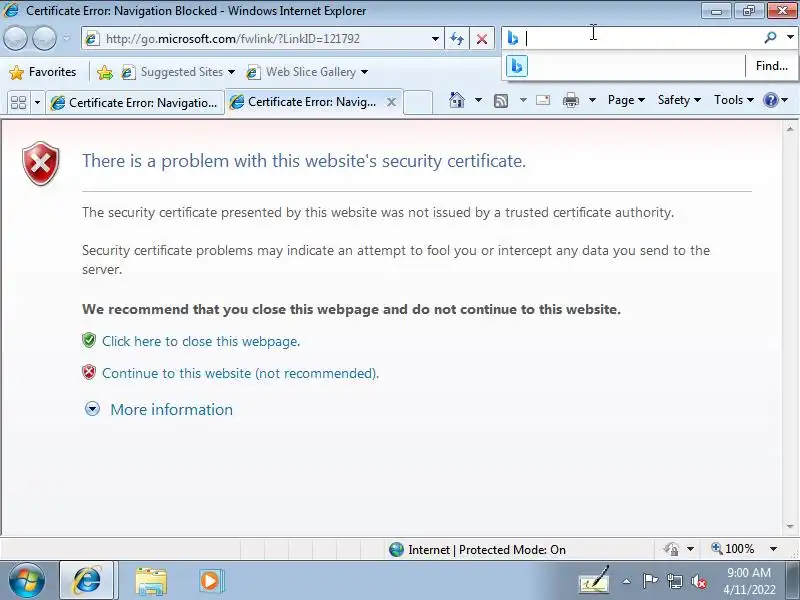800x600 pixels.
Task: Expand the More information section
Action: click(159, 410)
